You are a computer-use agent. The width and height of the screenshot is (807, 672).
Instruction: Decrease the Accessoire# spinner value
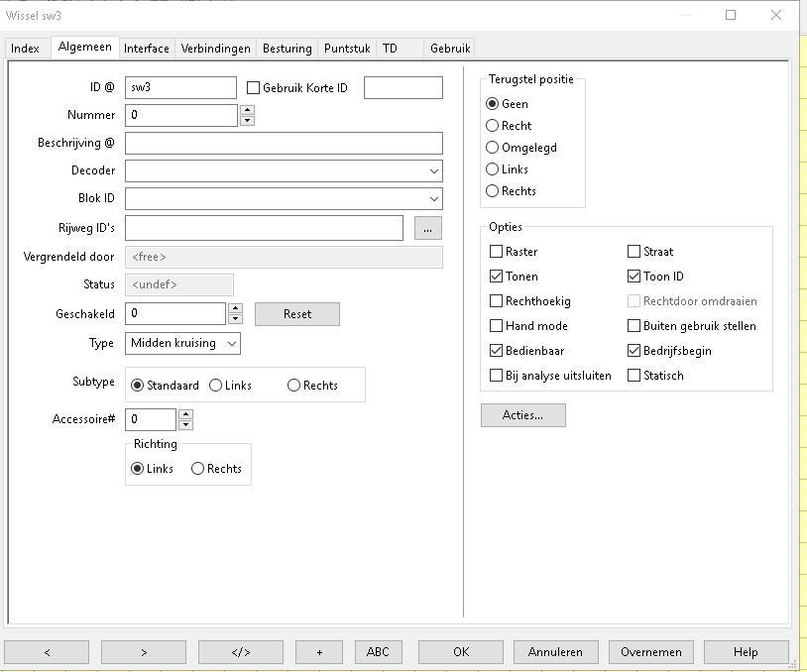point(185,424)
